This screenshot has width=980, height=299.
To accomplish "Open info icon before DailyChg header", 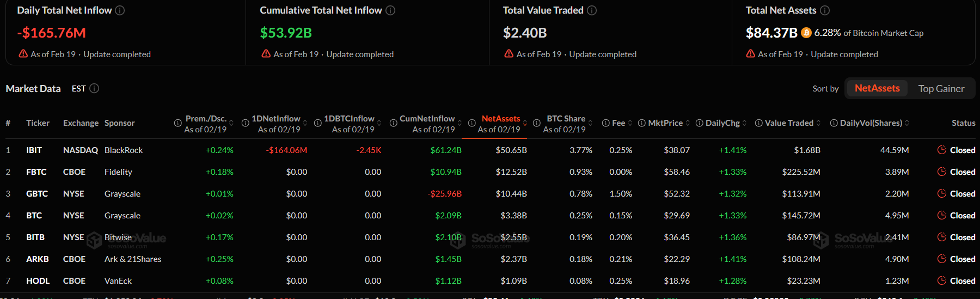I will tap(700, 123).
